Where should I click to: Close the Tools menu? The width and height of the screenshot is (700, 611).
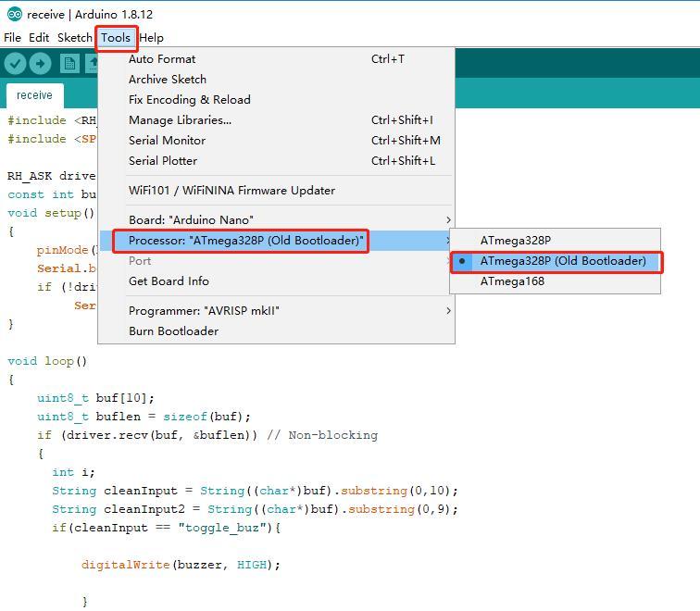click(116, 38)
